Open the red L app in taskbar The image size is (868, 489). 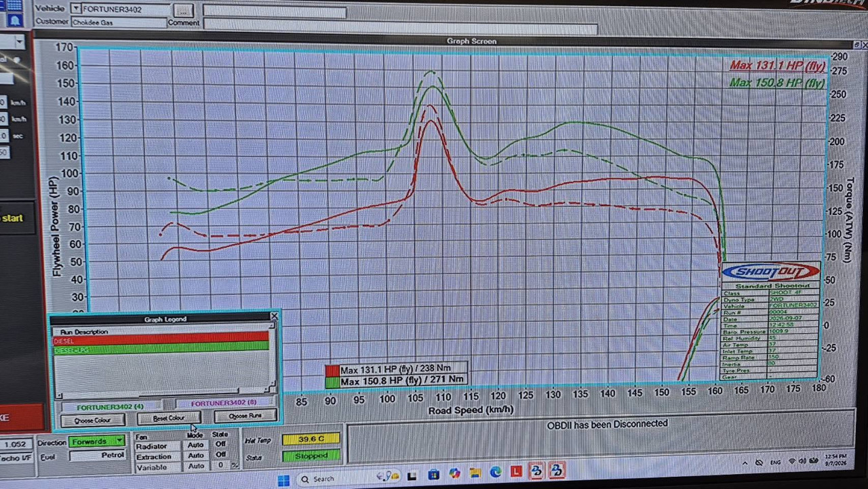516,471
